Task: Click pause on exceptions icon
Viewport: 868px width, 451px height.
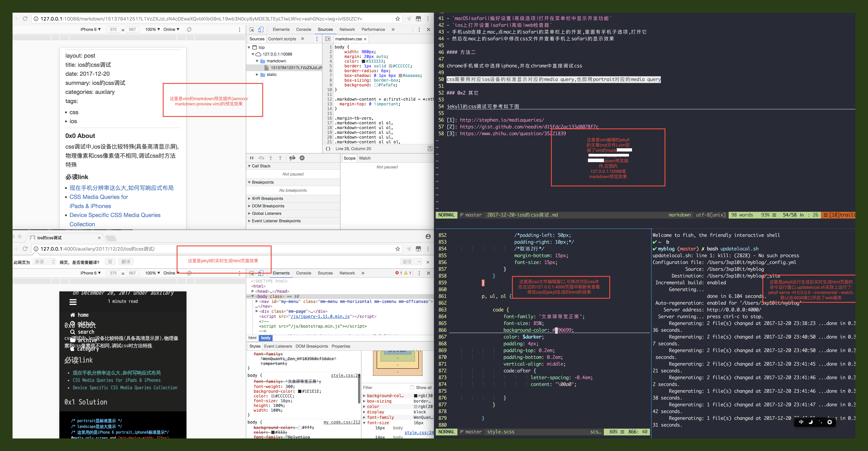Action: 302,158
